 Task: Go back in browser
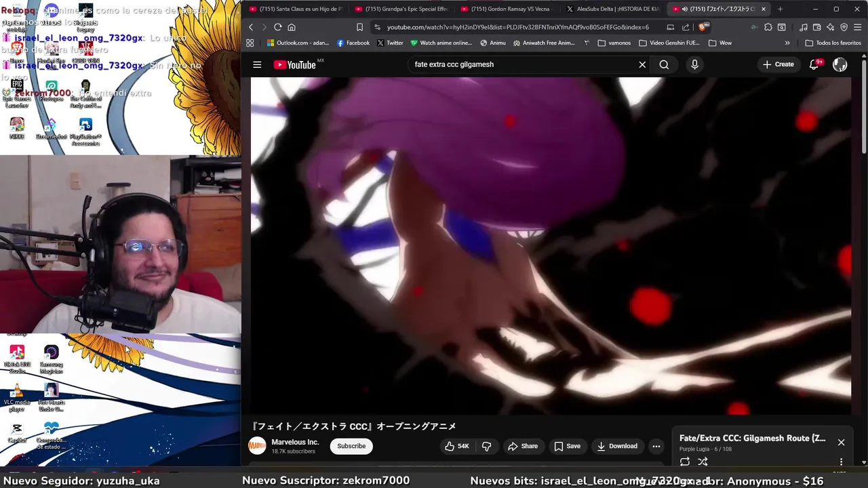[x=251, y=27]
